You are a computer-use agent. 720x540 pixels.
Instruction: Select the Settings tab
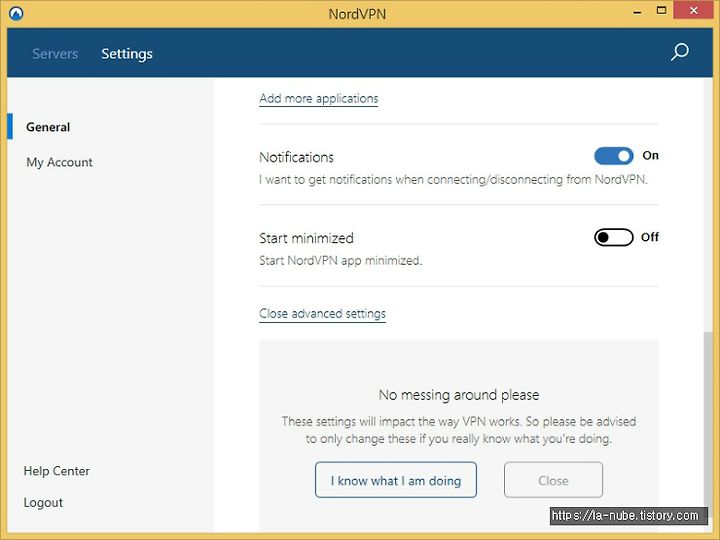tap(127, 54)
